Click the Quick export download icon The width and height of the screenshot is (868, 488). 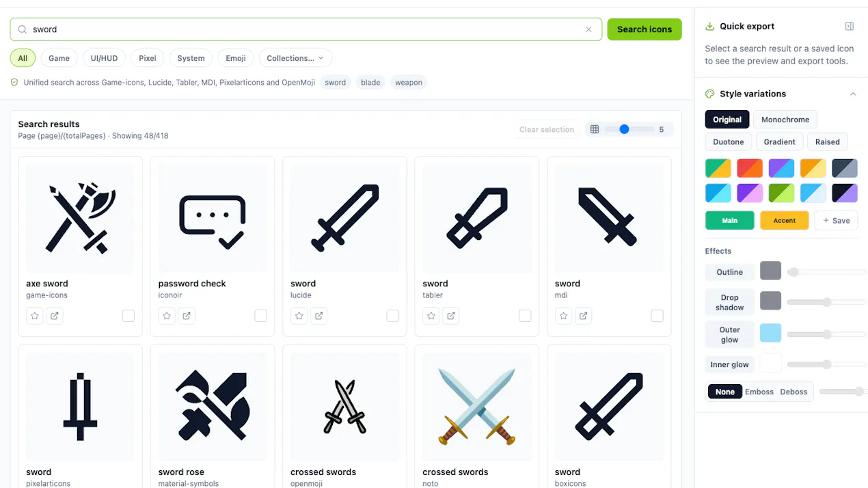(710, 27)
